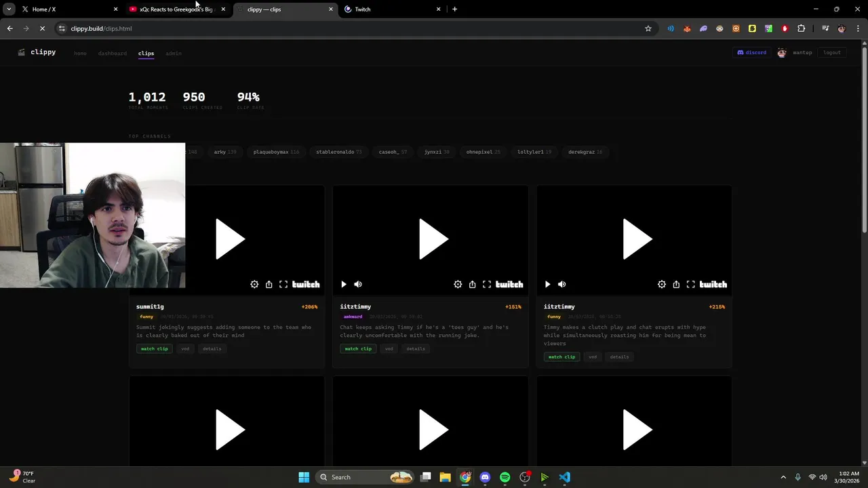Play small control on +215% iitztimmy clip
Screen dimensions: 868x488
click(x=547, y=285)
